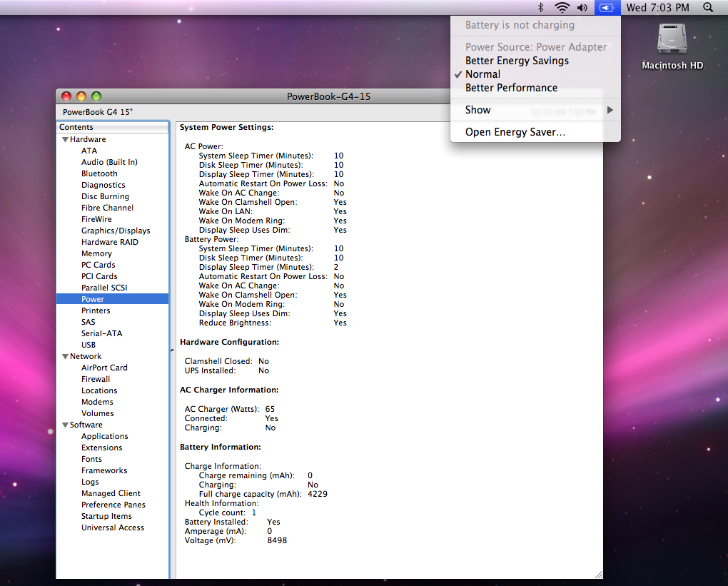
Task: Select Hardware RAID entry
Action: 112,242
